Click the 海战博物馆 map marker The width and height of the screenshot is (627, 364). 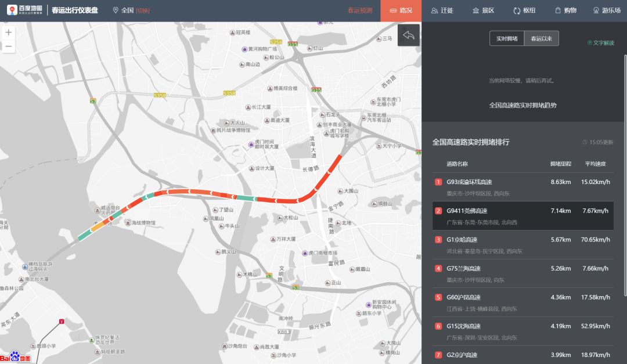coord(128,223)
